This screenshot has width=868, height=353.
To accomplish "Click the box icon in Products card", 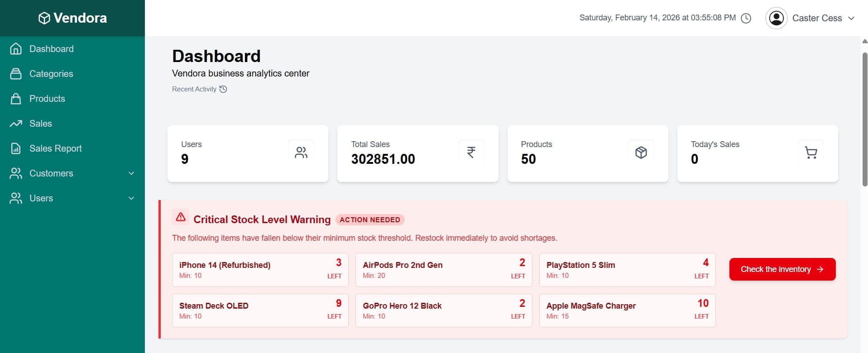I will (x=641, y=153).
